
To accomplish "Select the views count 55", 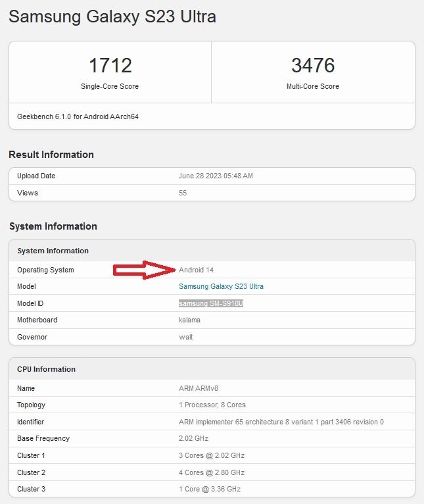I will coord(183,193).
